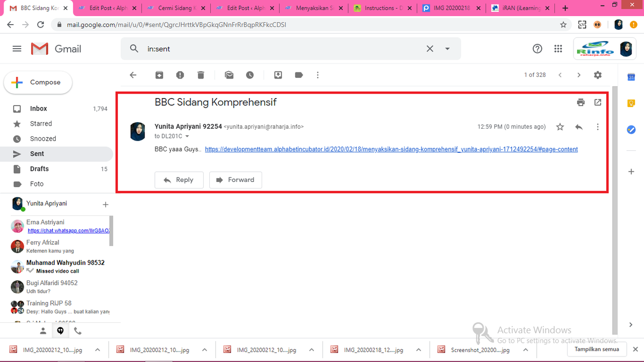Image resolution: width=644 pixels, height=362 pixels.
Task: Open chat with Muhamad Wahyudin 98532
Action: click(60, 266)
